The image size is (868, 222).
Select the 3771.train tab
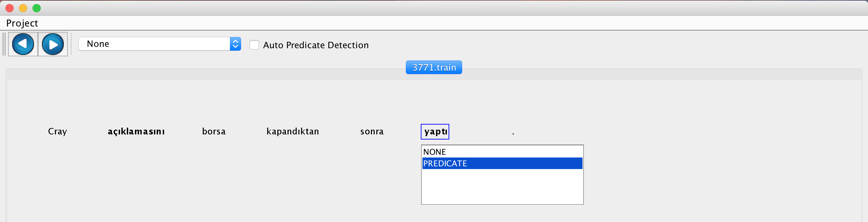coord(434,67)
